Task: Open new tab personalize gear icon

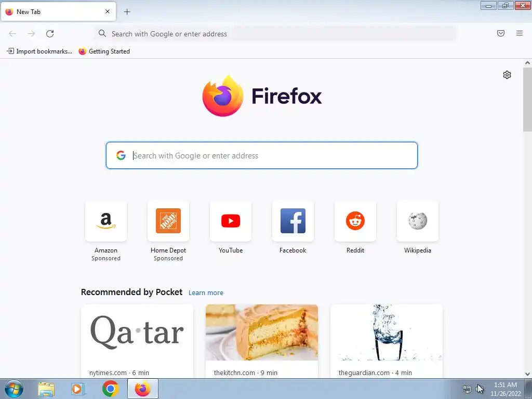Action: (x=507, y=75)
